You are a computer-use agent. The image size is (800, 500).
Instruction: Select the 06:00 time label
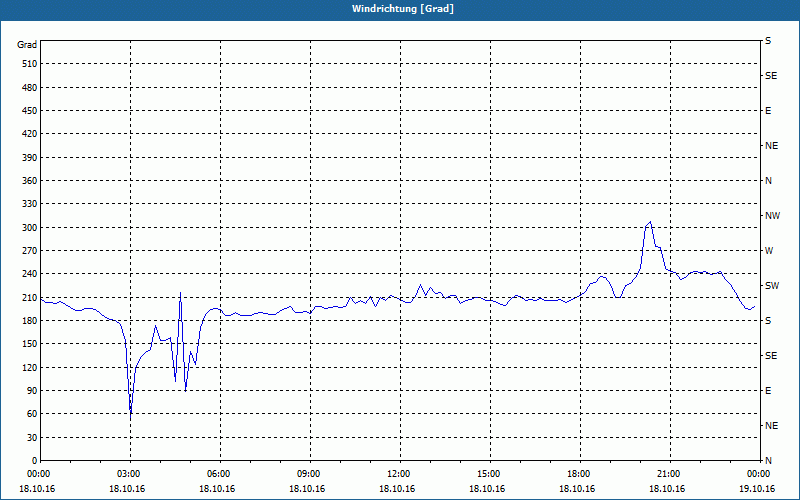coord(220,474)
